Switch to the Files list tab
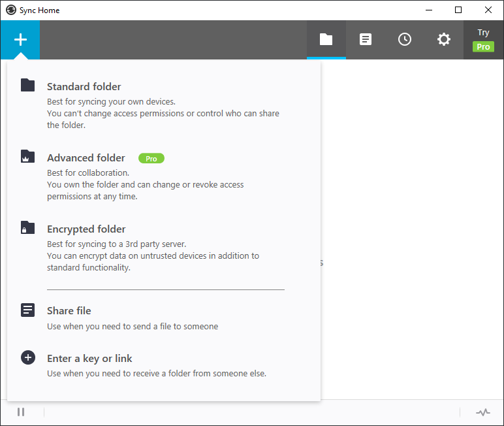 click(366, 40)
